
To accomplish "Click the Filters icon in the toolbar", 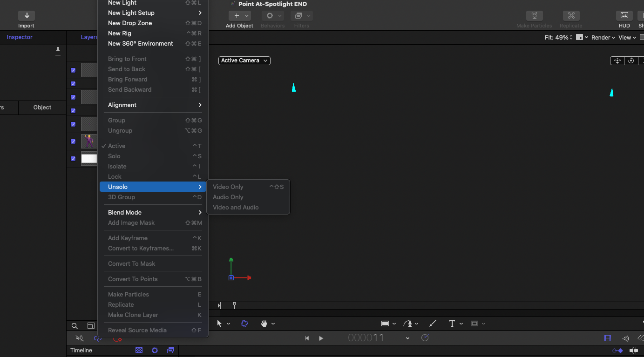I will 299,16.
